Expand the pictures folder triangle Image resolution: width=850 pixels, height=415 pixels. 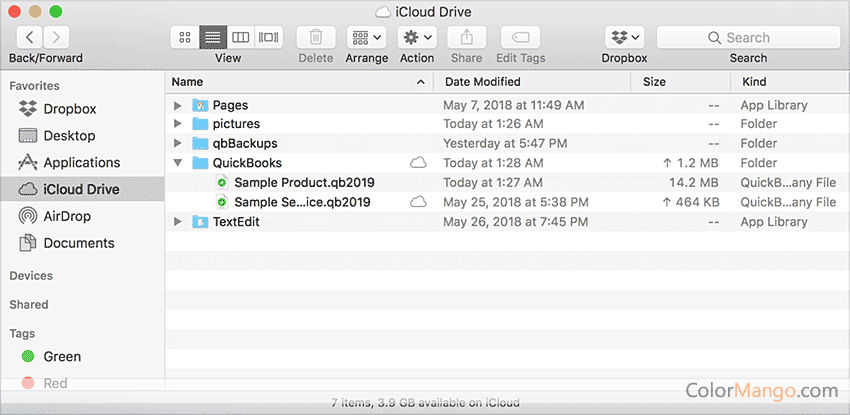pos(177,124)
